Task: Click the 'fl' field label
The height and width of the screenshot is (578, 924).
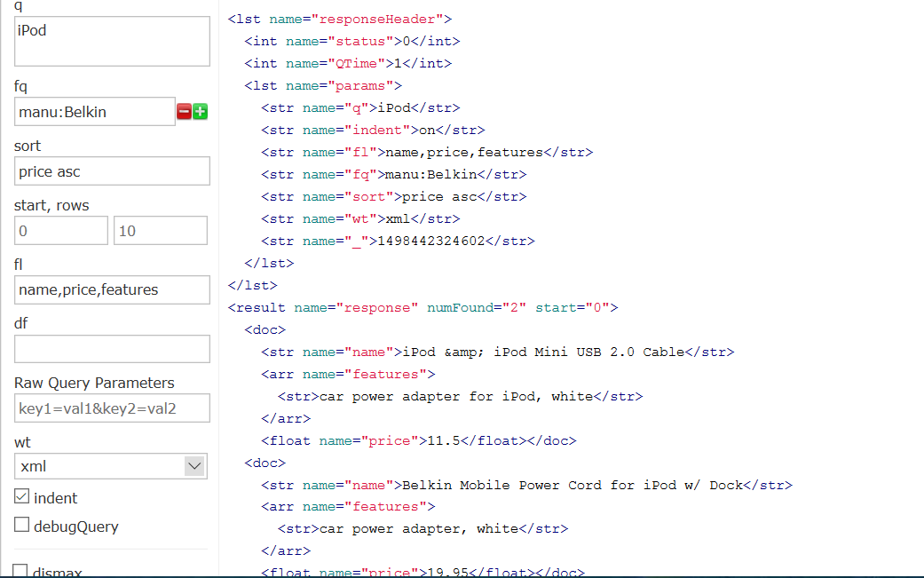Action: (x=19, y=265)
